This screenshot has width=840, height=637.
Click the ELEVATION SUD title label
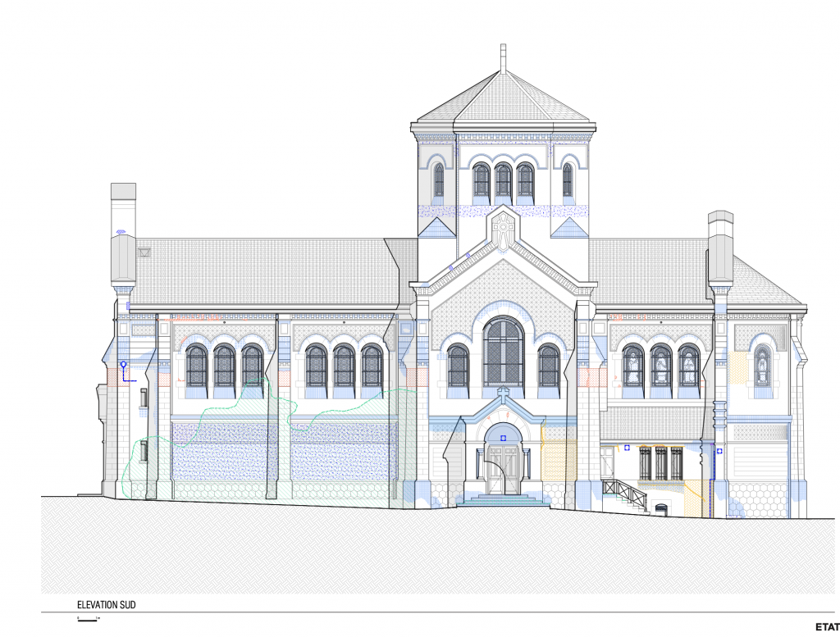106,605
